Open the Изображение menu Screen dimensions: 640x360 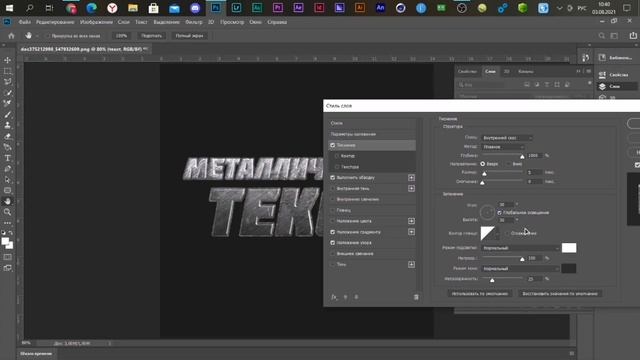point(96,22)
